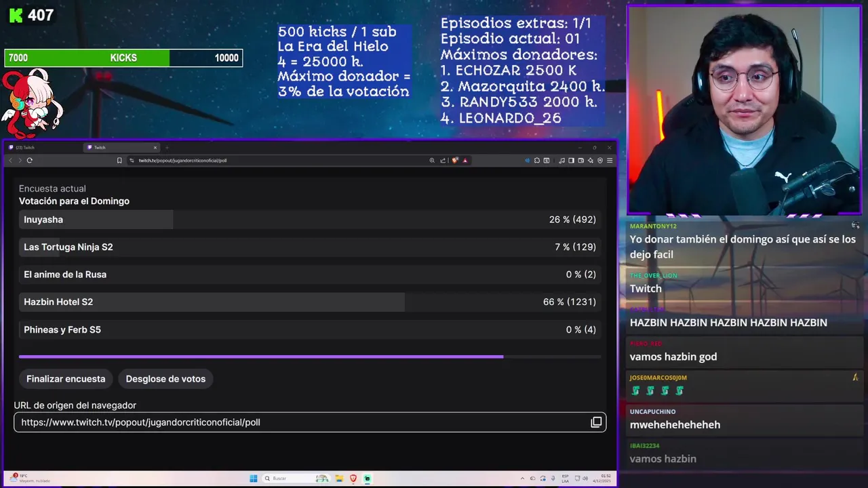Open the site settings icon beside the URL
Screen dimensions: 868x488
(132, 161)
